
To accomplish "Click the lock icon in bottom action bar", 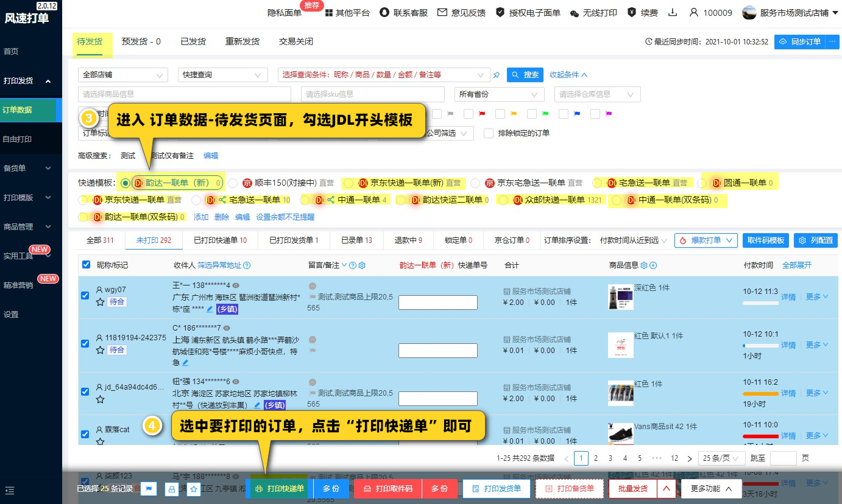I will pos(171,489).
